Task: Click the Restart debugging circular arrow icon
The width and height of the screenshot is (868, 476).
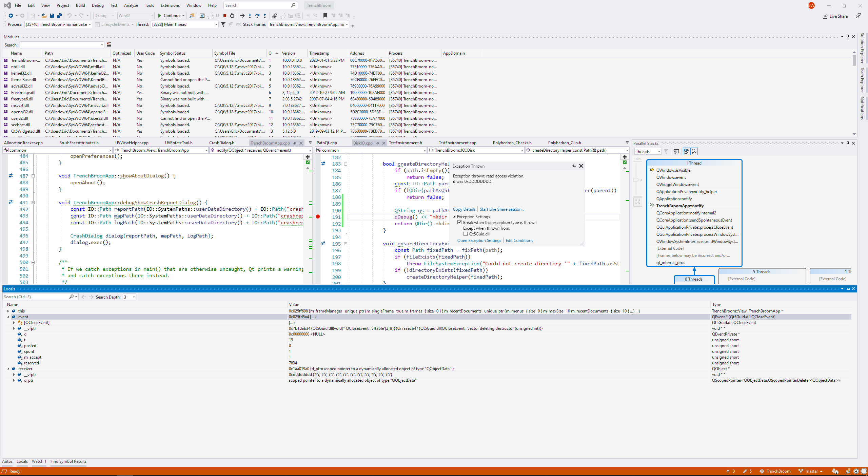Action: [232, 16]
